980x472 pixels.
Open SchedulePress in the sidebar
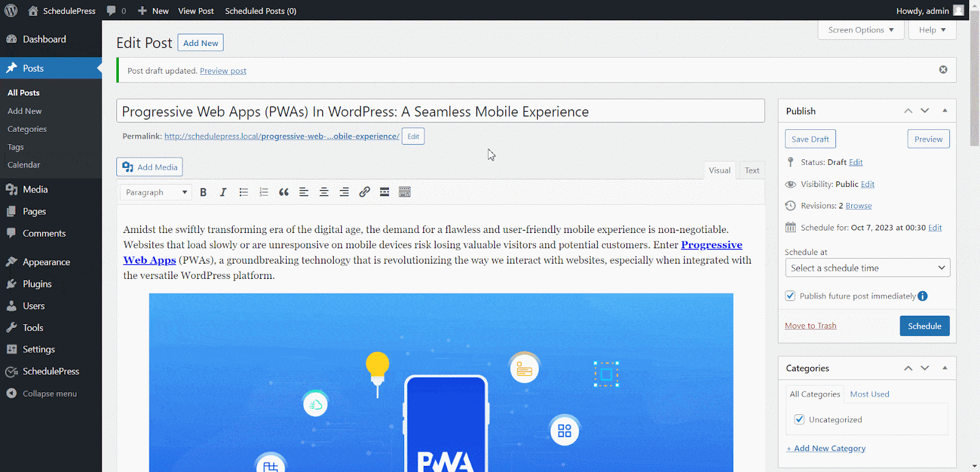click(x=51, y=371)
